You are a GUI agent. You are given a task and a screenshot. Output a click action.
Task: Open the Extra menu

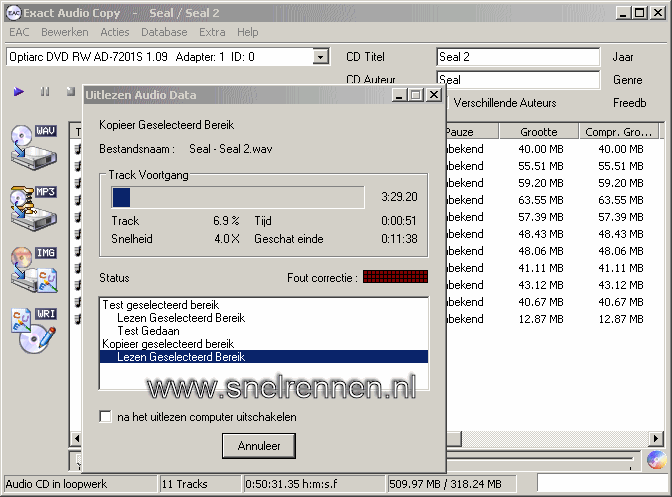coord(212,32)
